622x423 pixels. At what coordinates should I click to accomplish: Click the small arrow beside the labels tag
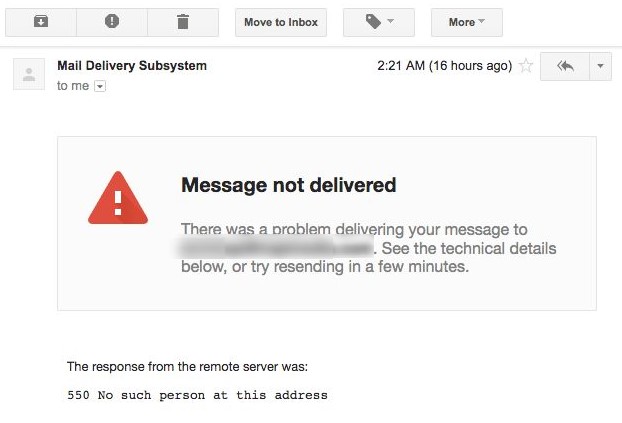click(390, 21)
